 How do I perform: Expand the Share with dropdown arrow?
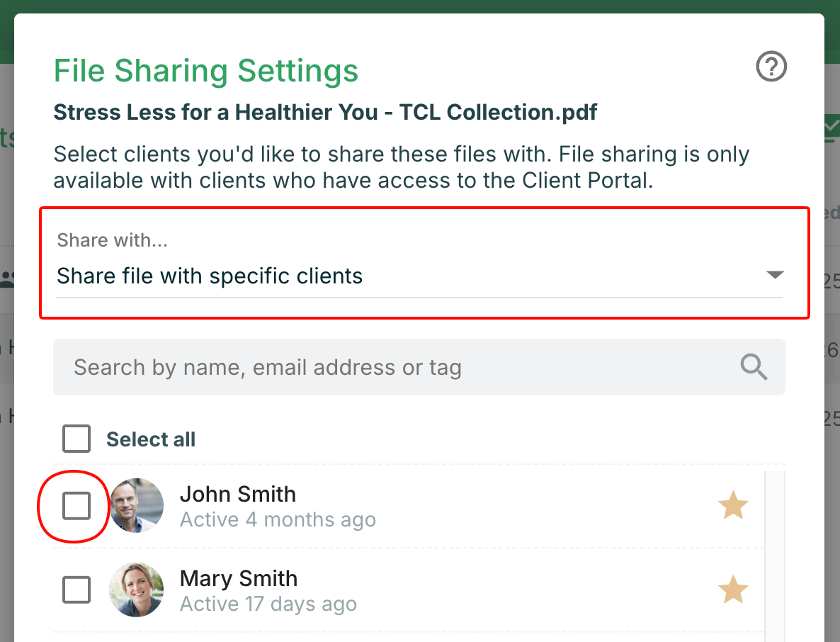(775, 275)
